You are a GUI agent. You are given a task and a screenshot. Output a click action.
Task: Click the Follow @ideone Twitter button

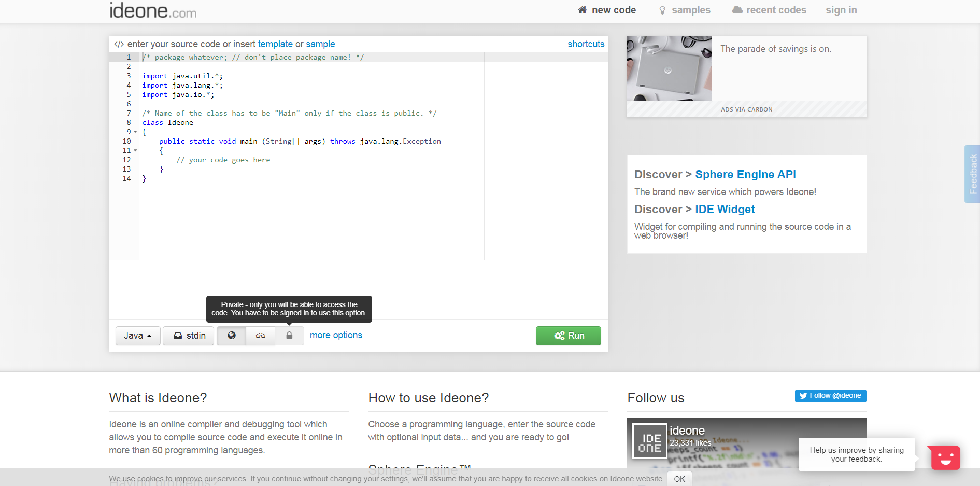click(x=830, y=396)
